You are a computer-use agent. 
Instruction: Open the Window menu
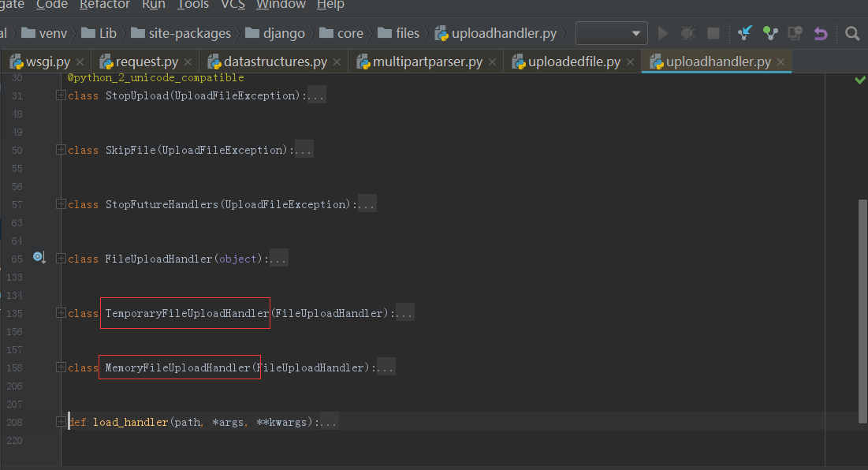[x=281, y=5]
